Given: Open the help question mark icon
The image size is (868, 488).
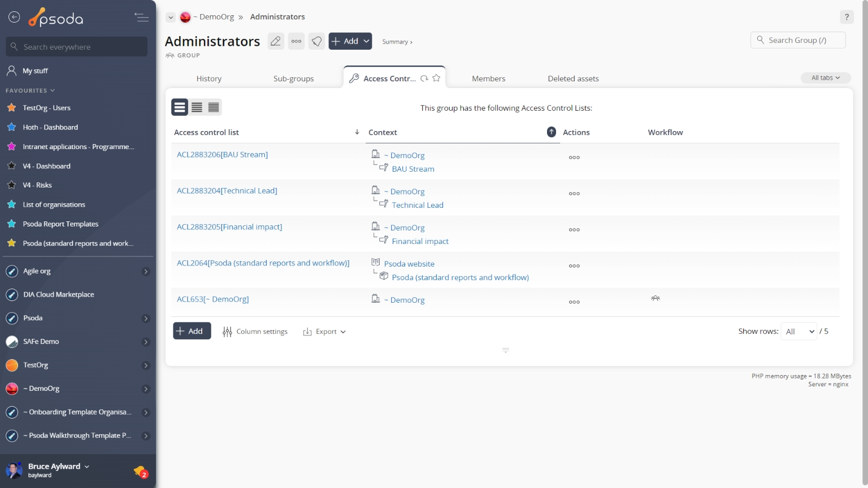Looking at the screenshot, I should (847, 17).
